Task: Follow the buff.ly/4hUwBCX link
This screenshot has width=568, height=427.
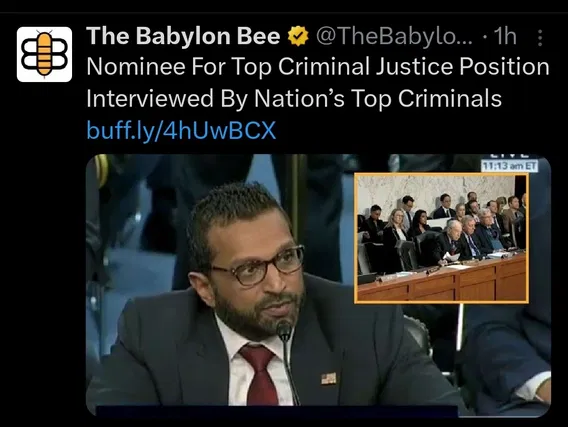Action: coord(181,130)
